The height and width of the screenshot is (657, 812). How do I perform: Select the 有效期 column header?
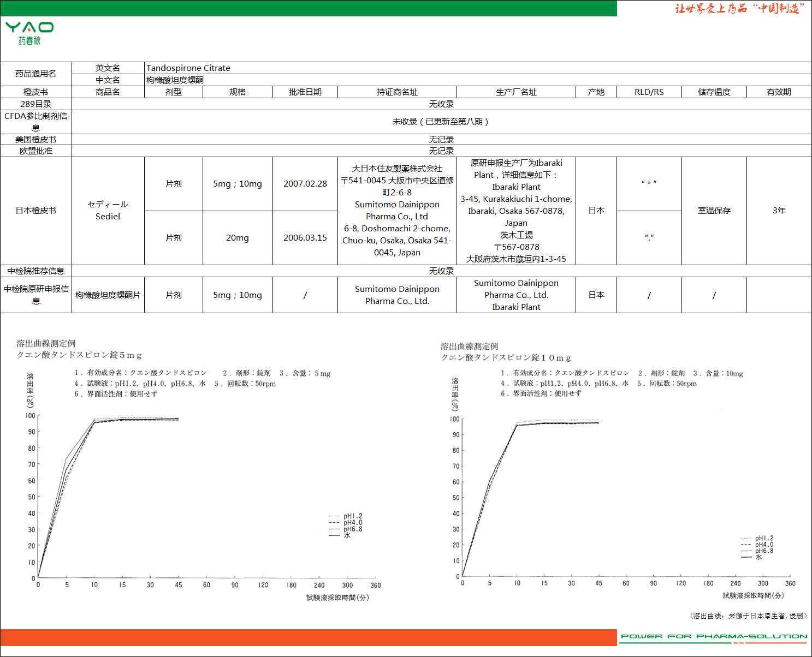(779, 92)
